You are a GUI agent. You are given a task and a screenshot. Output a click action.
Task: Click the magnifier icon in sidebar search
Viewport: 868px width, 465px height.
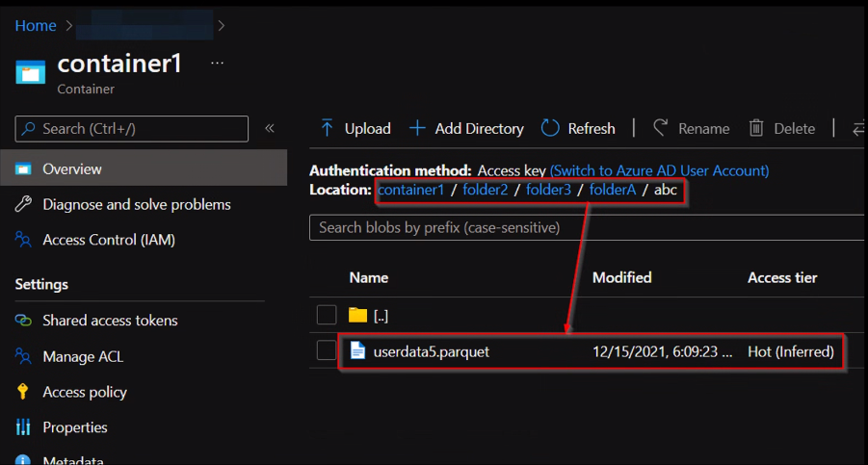29,128
